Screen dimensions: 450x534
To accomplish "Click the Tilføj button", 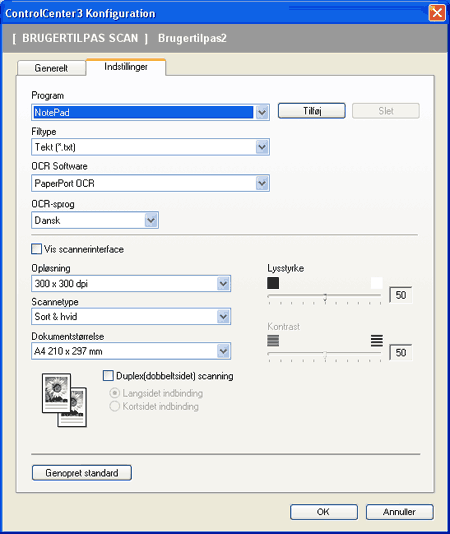I will point(312,111).
